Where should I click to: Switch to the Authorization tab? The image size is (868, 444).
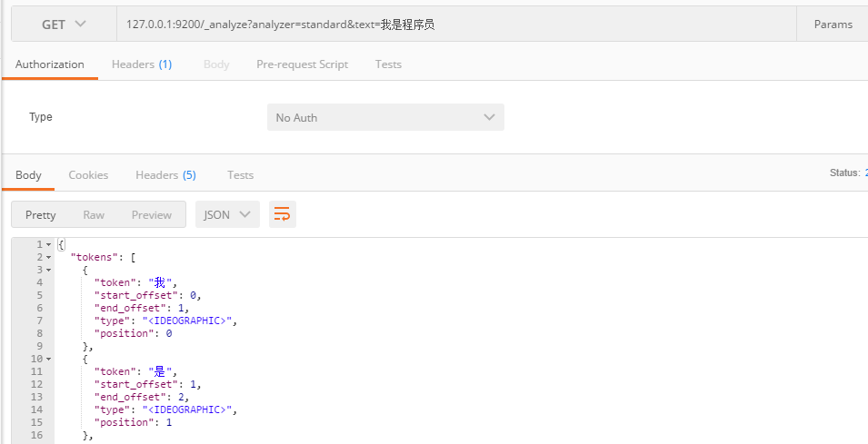(x=50, y=64)
